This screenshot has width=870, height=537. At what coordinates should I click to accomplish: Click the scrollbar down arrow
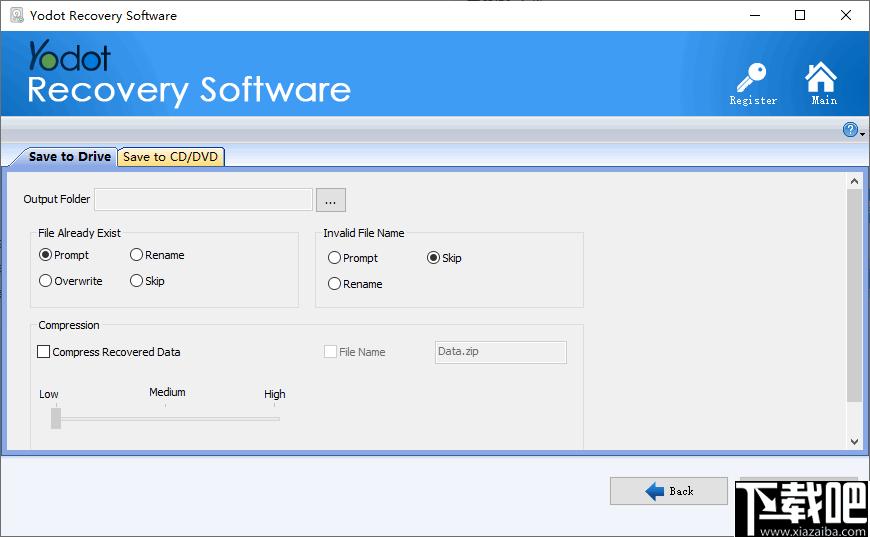854,442
